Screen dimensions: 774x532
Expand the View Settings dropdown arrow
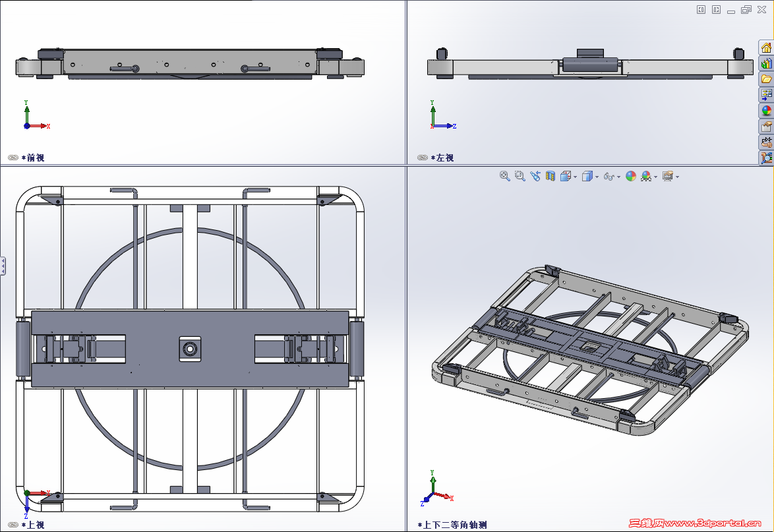(677, 177)
